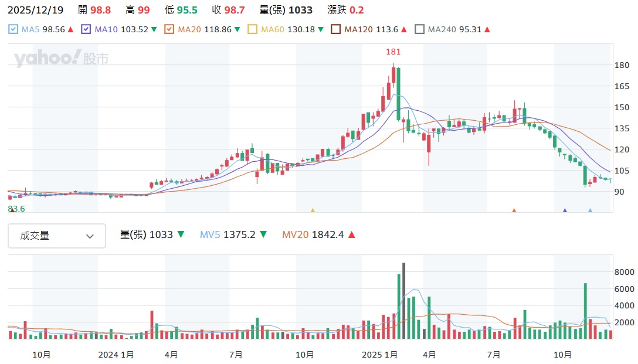Enable the MA60 moving average checkbox
The image size is (638, 364).
253,29
